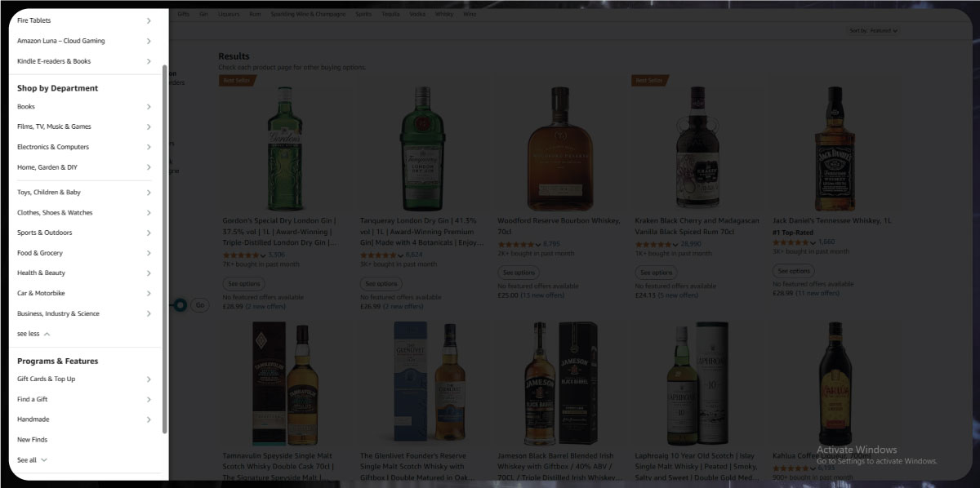Open Kahlua Coffee Liqueur image

coord(835,384)
